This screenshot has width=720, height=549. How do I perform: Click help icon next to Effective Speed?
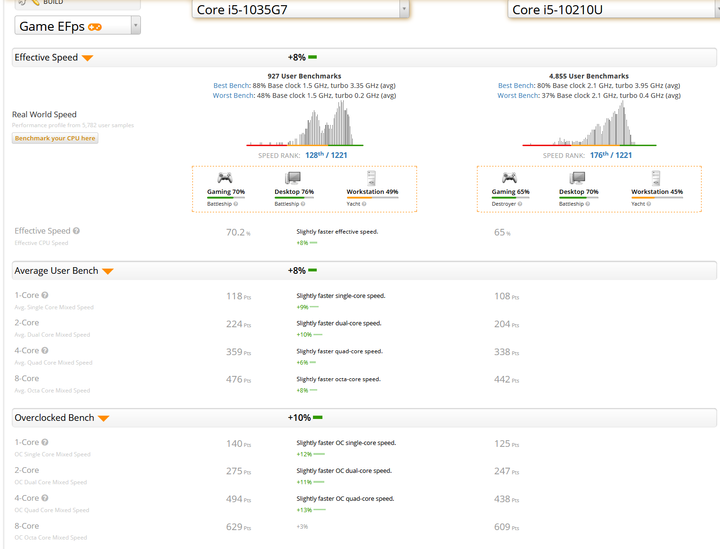76,231
